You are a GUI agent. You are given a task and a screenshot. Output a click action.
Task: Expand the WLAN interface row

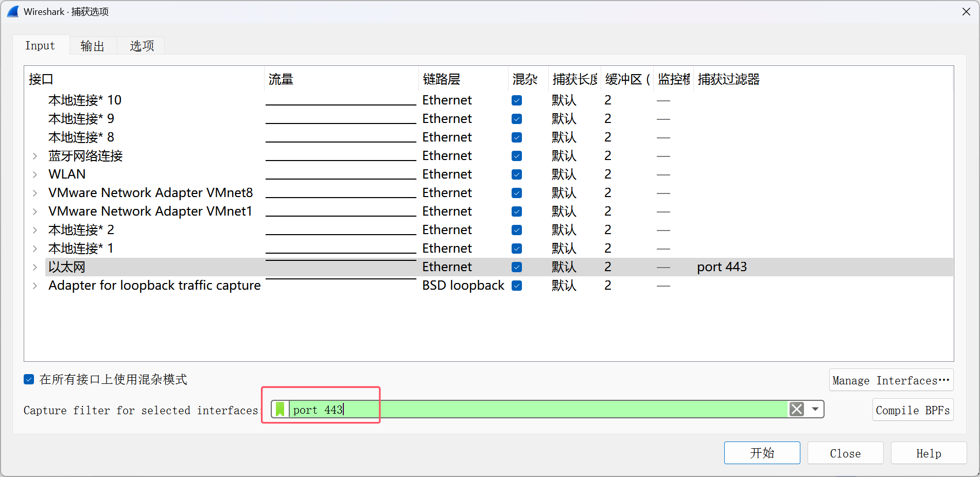(34, 174)
